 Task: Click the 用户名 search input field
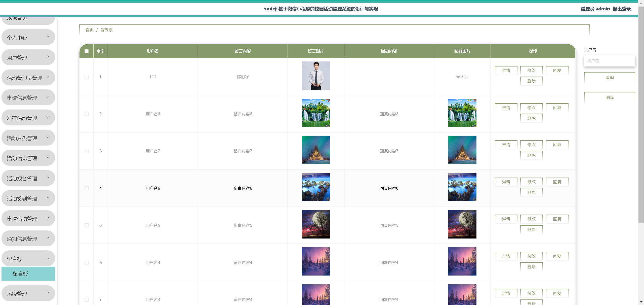[609, 61]
